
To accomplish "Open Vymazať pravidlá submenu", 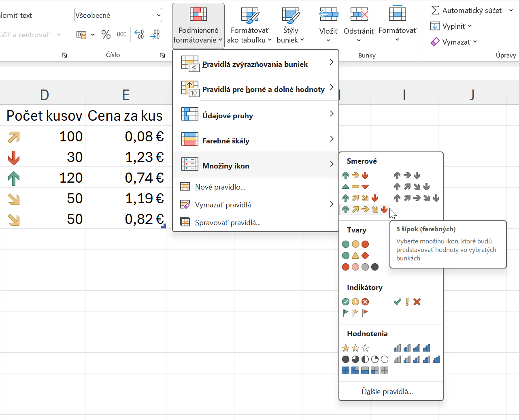I will 255,205.
